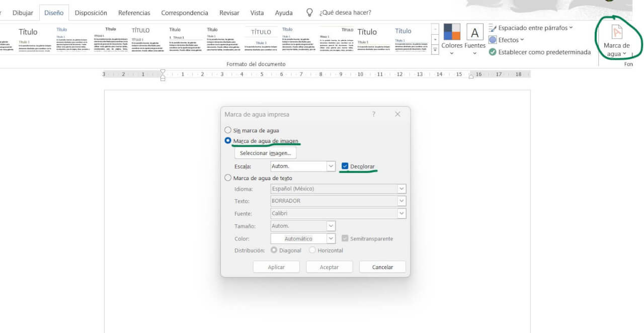Screen dimensions: 644x333
Task: Open the Referencias tab
Action: (x=134, y=13)
